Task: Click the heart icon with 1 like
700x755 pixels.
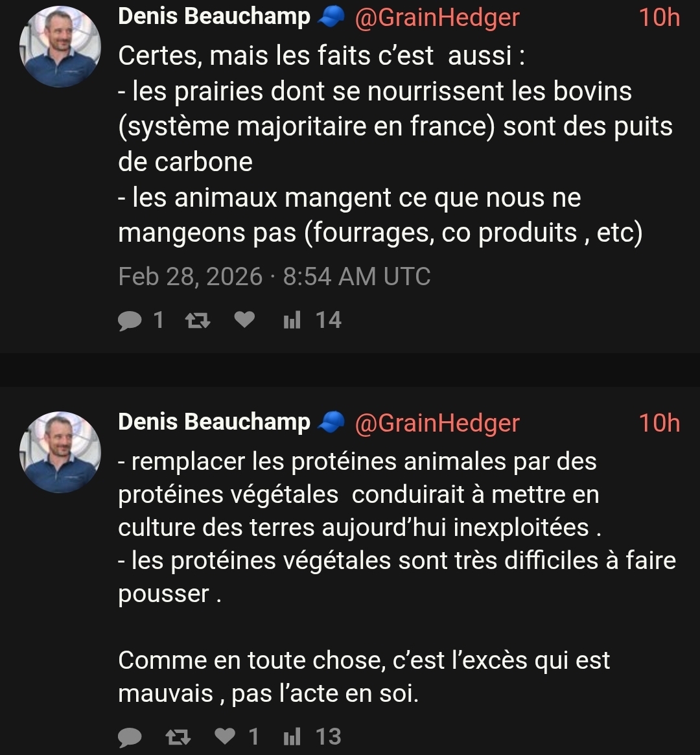Action: pyautogui.click(x=224, y=736)
